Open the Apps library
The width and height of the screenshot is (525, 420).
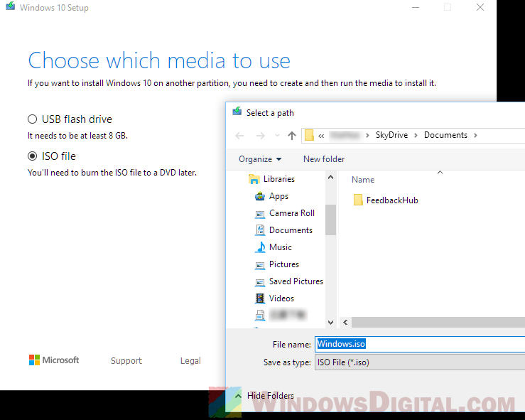[278, 196]
